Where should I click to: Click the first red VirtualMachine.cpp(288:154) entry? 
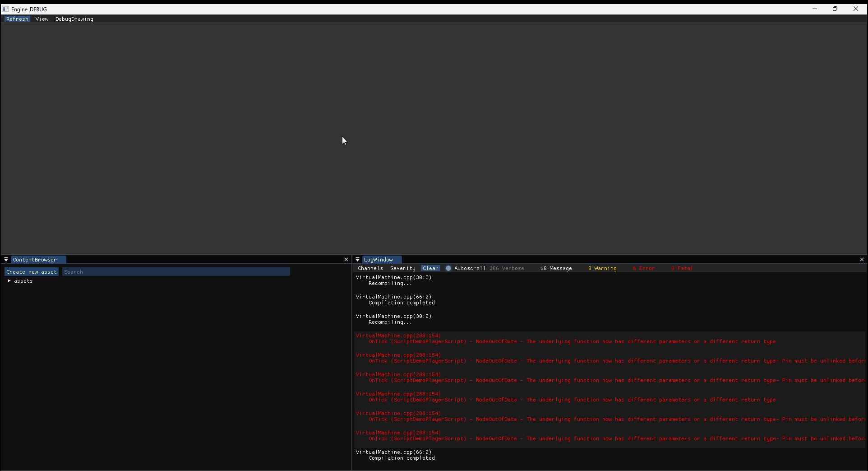click(398, 336)
